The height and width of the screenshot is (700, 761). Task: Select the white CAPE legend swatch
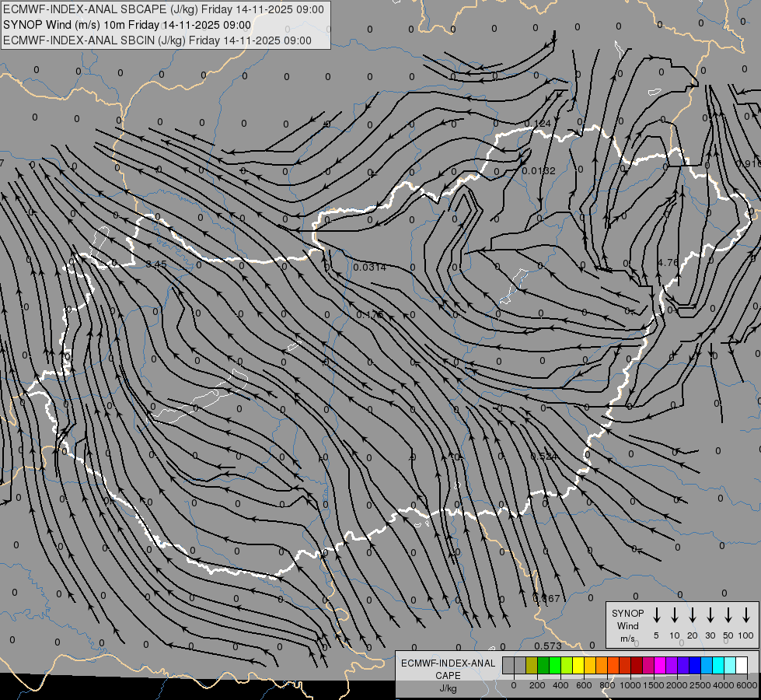[741, 665]
